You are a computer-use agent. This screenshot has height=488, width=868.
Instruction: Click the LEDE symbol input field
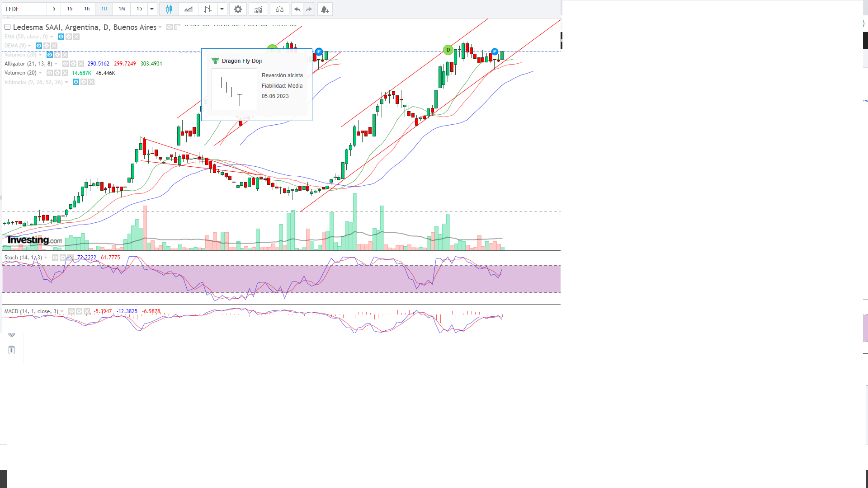pos(24,9)
